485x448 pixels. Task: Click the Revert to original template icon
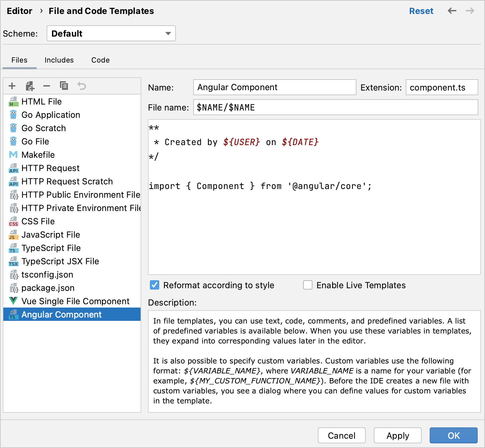(82, 86)
